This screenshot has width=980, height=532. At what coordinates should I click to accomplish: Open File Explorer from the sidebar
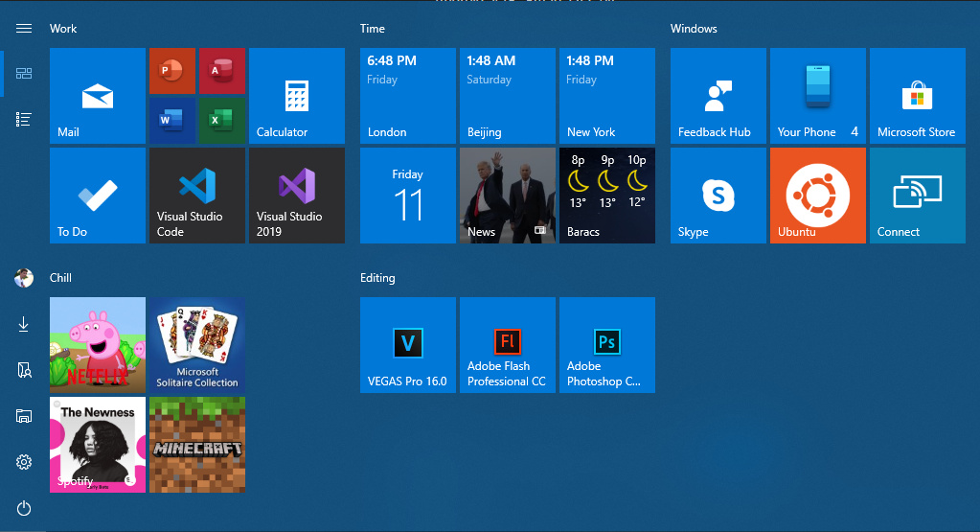tap(24, 416)
